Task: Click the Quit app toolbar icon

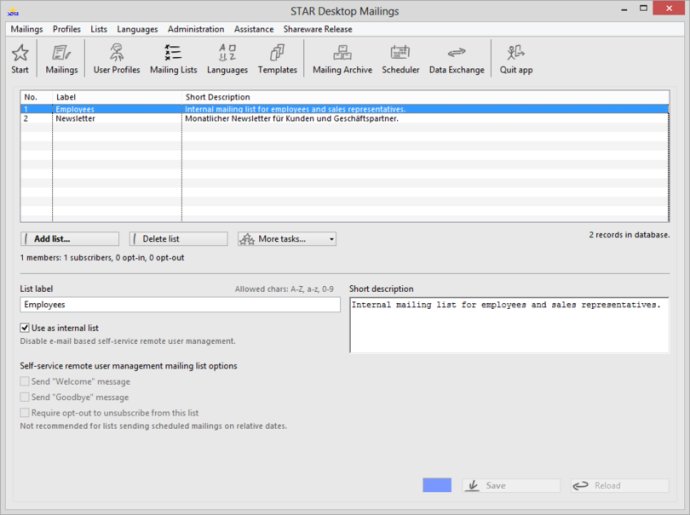Action: point(516,59)
